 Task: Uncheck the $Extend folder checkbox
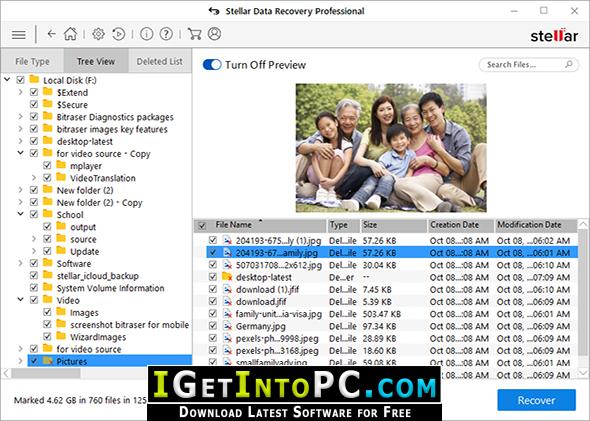click(x=34, y=92)
